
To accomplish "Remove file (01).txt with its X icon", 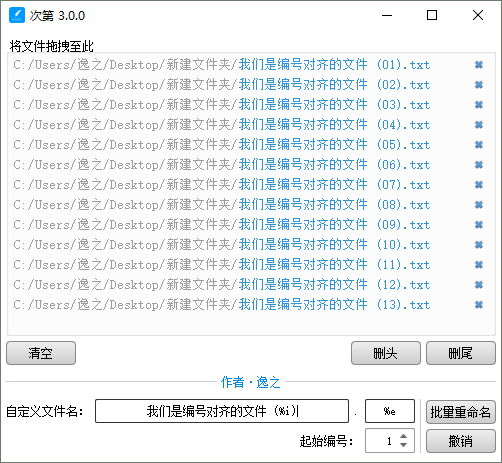I will 479,65.
